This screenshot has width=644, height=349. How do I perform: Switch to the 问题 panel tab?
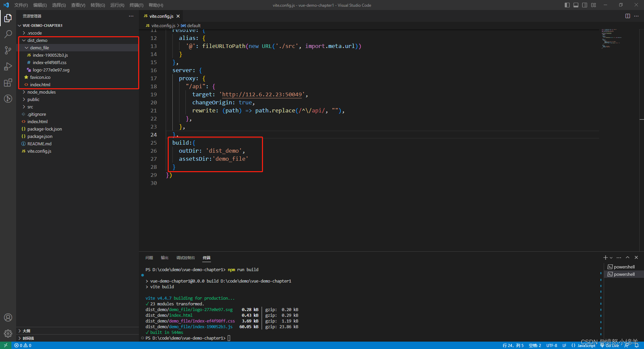pos(149,258)
